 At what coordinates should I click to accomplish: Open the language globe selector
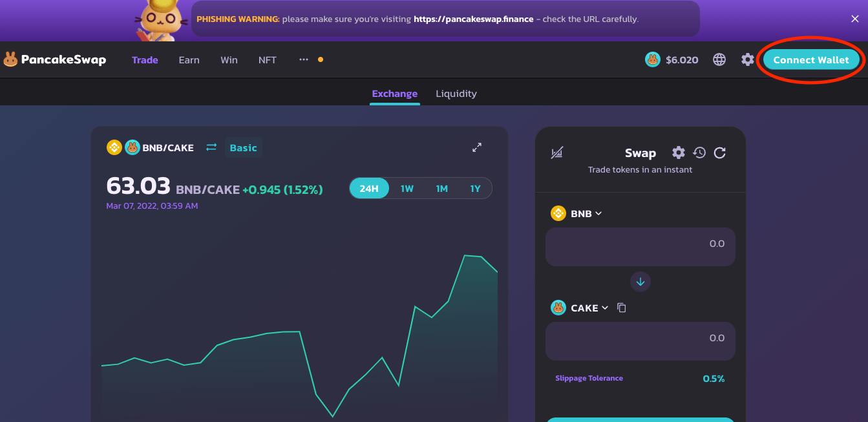719,59
